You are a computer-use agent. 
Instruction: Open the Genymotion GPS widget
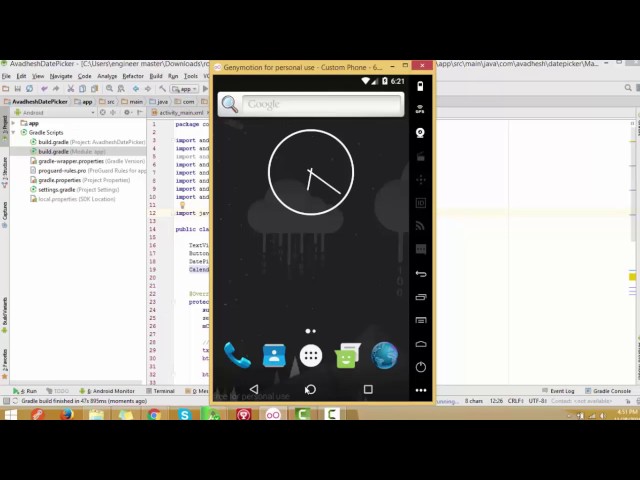click(x=420, y=109)
